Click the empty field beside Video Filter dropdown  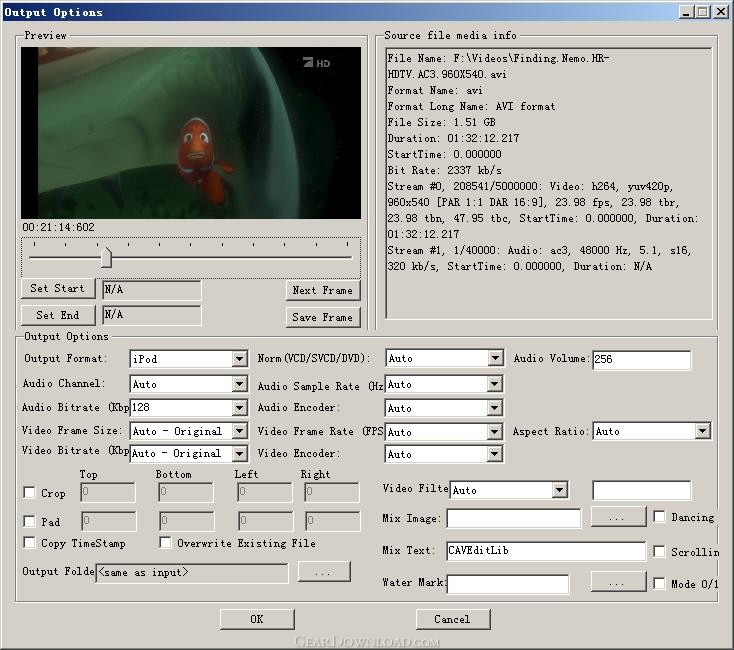click(641, 490)
